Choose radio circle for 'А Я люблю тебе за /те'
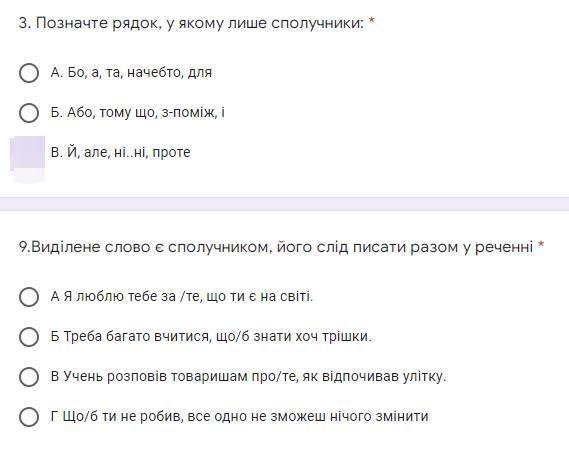Image resolution: width=569 pixels, height=450 pixels. click(x=29, y=296)
